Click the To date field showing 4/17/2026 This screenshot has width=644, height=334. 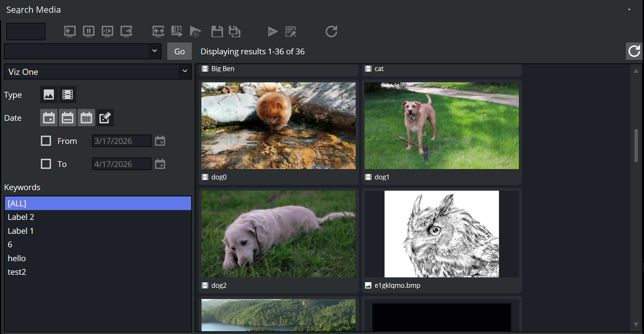(x=122, y=164)
